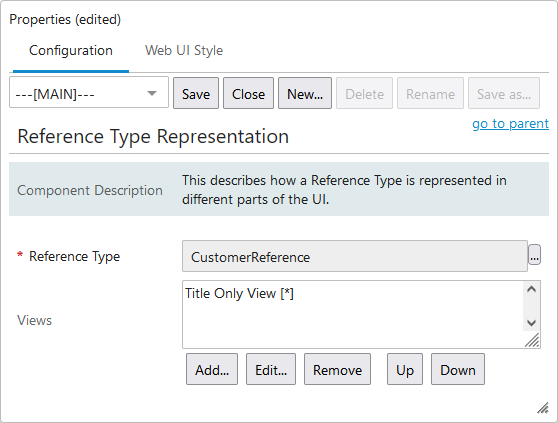
Task: Click the ellipsis button beside Reference Type
Action: click(534, 255)
